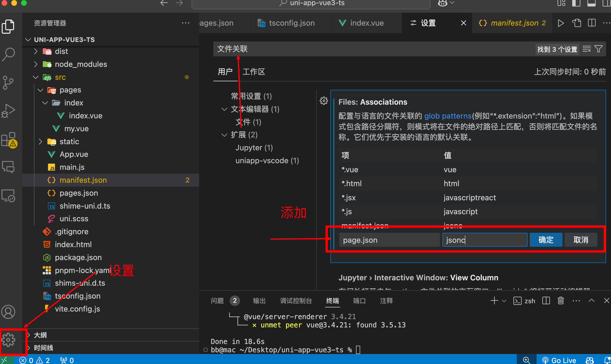Screen dimensions: 611x364
Task: Open Copilot icon in title bar
Action: click(442, 3)
